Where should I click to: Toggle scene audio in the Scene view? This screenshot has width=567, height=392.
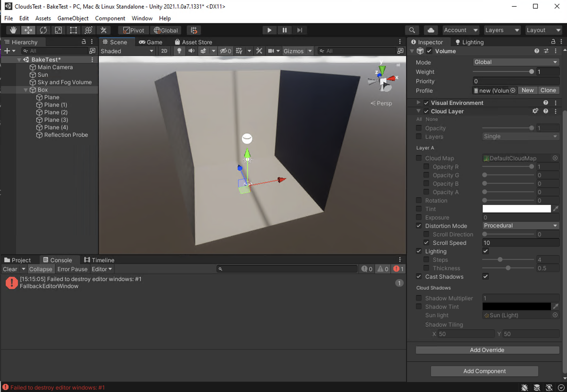pos(192,51)
